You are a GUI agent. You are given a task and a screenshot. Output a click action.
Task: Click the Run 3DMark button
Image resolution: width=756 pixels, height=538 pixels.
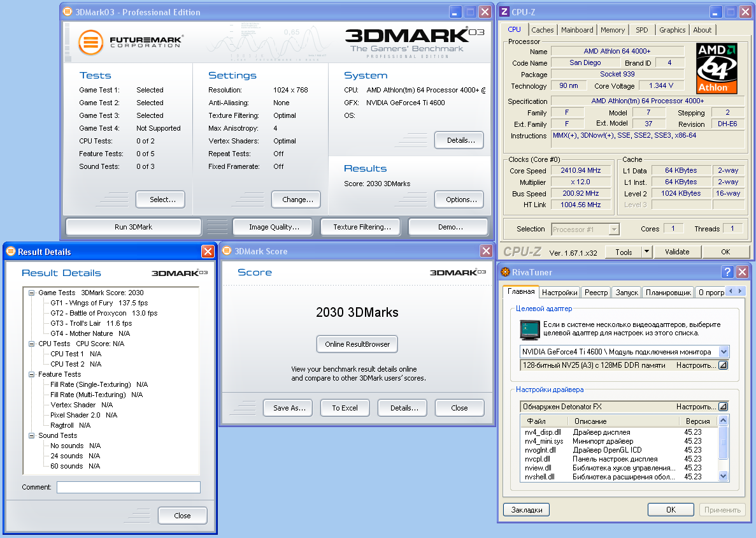pyautogui.click(x=134, y=227)
